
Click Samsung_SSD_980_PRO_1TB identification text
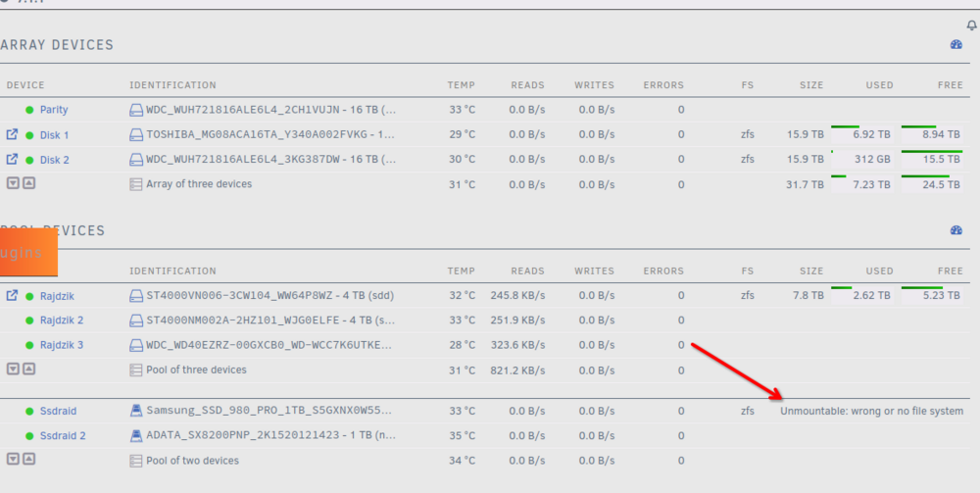point(270,411)
